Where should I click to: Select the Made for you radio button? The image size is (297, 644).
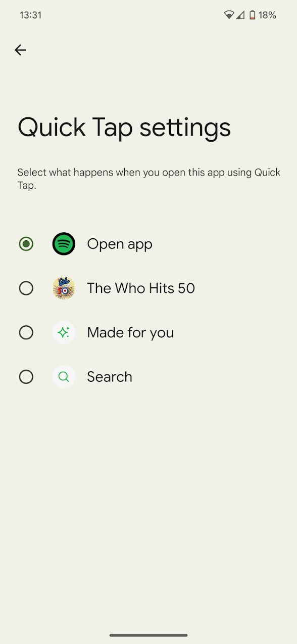26,332
